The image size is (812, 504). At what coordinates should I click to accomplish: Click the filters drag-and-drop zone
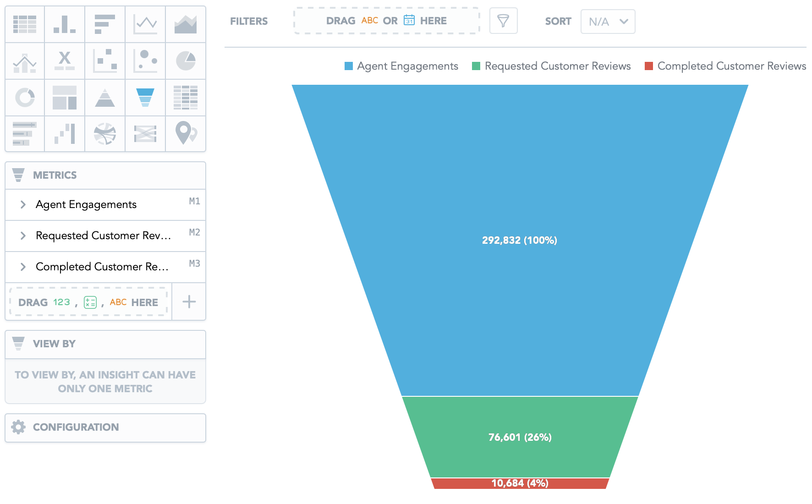coord(386,21)
